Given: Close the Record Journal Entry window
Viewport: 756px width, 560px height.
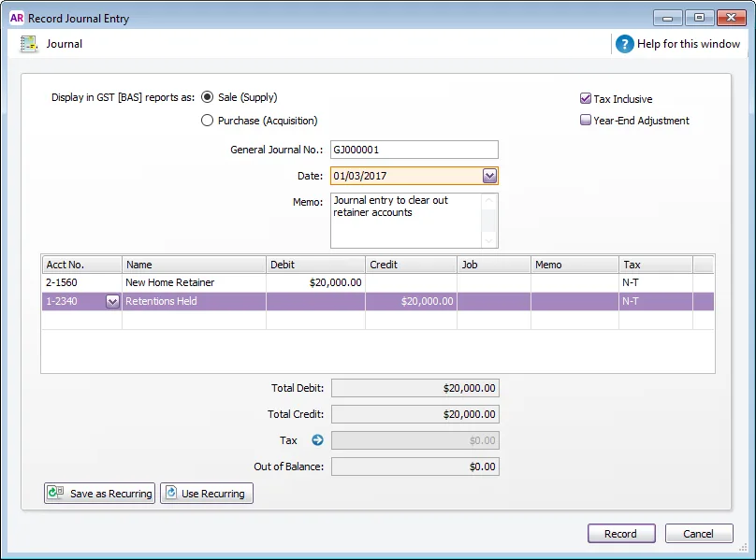Looking at the screenshot, I should coord(731,19).
